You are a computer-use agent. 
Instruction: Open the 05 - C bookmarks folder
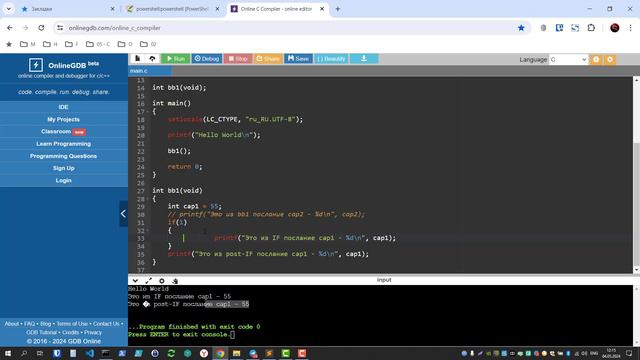[98, 44]
